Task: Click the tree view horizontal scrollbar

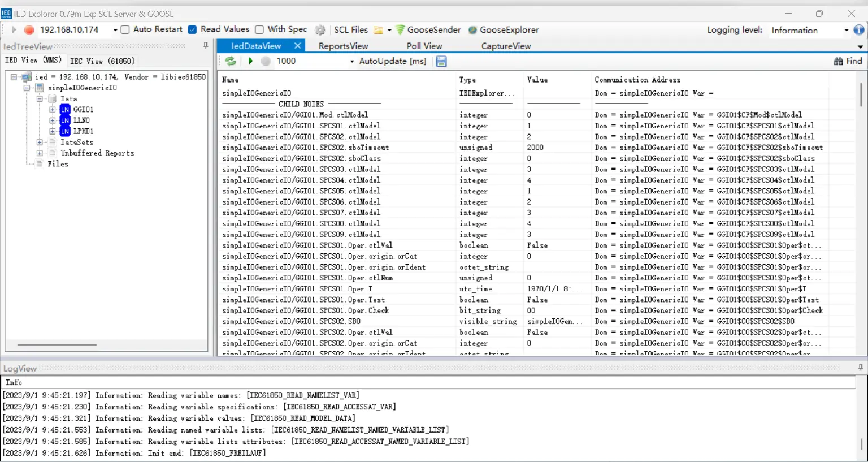Action: [57, 344]
